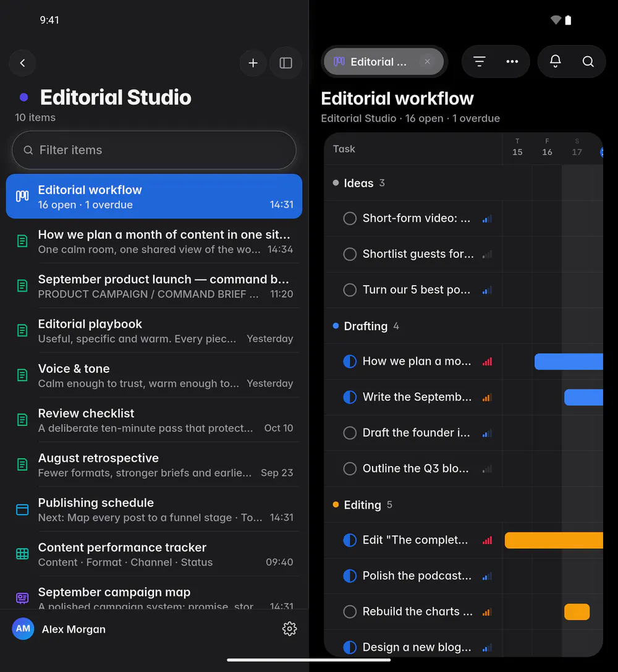Click the Filter items search field
Image resolution: width=618 pixels, height=672 pixels.
tap(154, 150)
